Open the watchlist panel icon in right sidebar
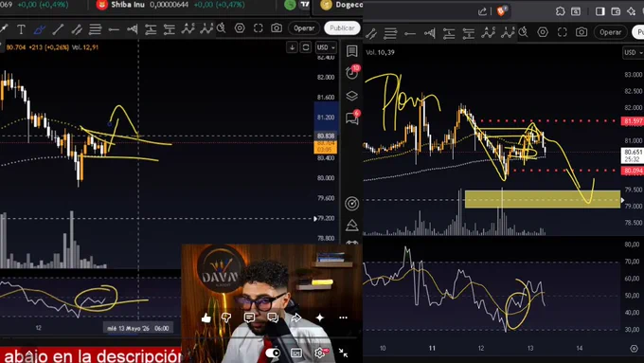This screenshot has height=363, width=644. click(351, 51)
